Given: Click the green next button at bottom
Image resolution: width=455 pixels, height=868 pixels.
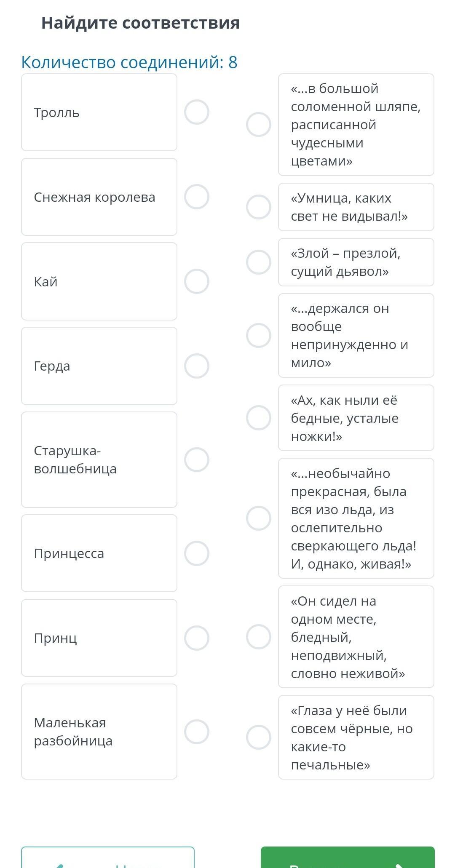Looking at the screenshot, I should click(x=348, y=857).
